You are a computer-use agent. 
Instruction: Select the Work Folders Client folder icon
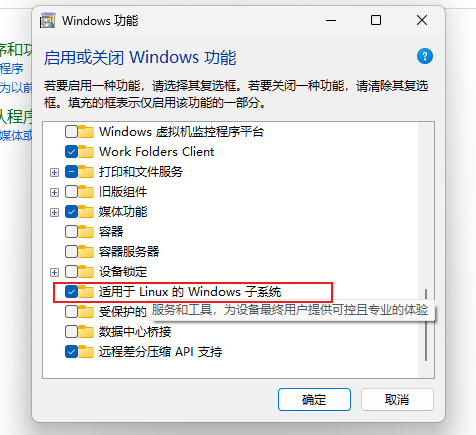click(x=86, y=152)
